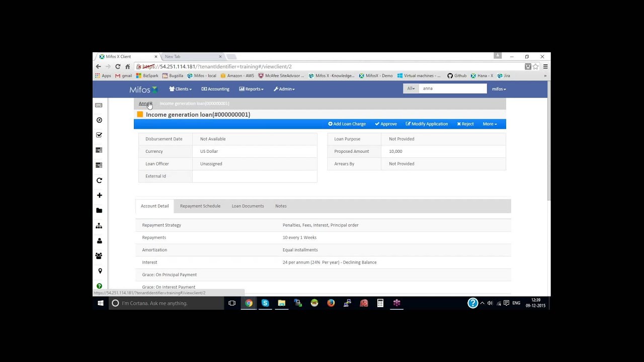Click the Cortana search box

point(167,303)
